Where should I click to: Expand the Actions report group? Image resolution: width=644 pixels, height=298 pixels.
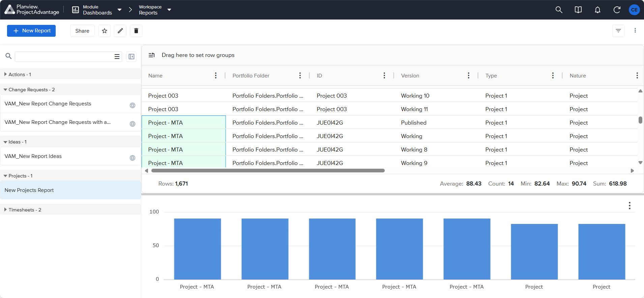[5, 74]
